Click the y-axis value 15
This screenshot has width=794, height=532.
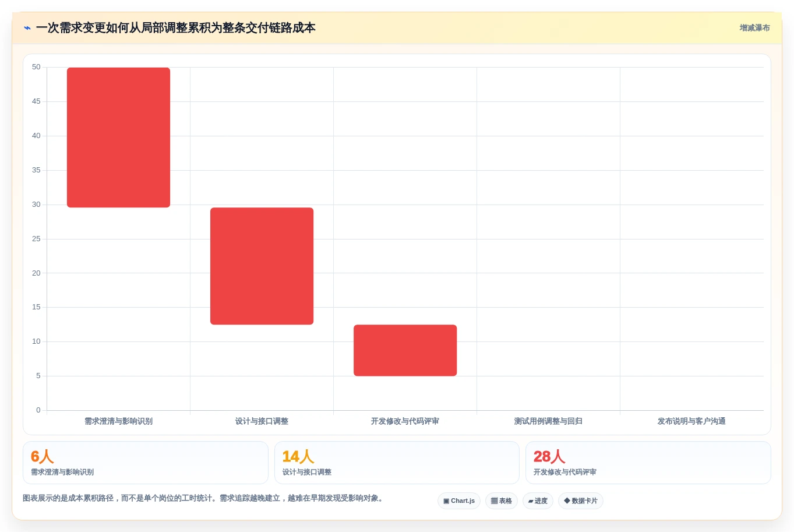click(x=36, y=307)
